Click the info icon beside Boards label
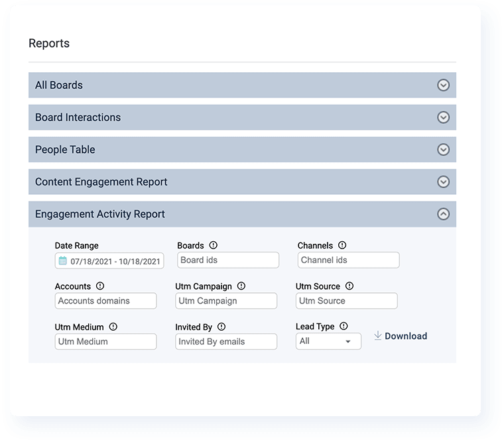 tap(214, 245)
